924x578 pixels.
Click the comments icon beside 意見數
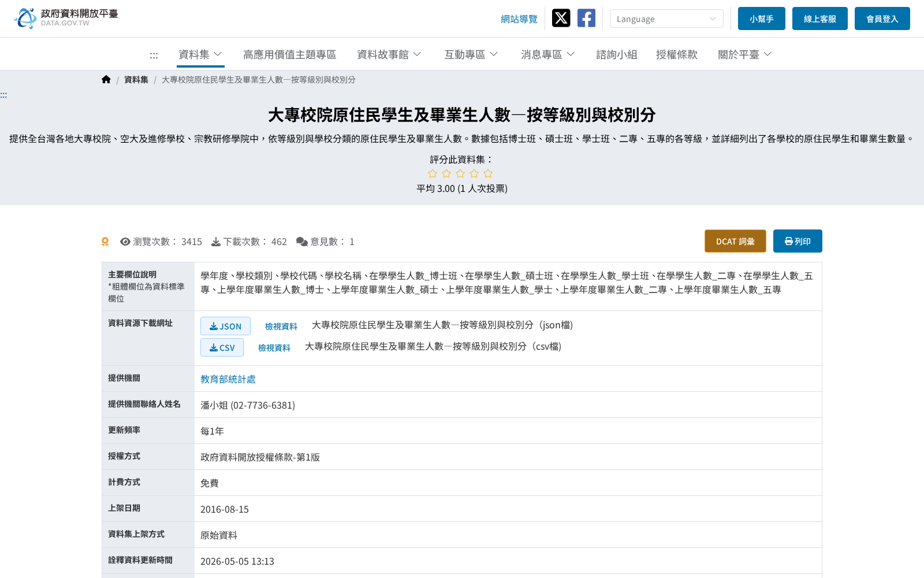coord(302,242)
